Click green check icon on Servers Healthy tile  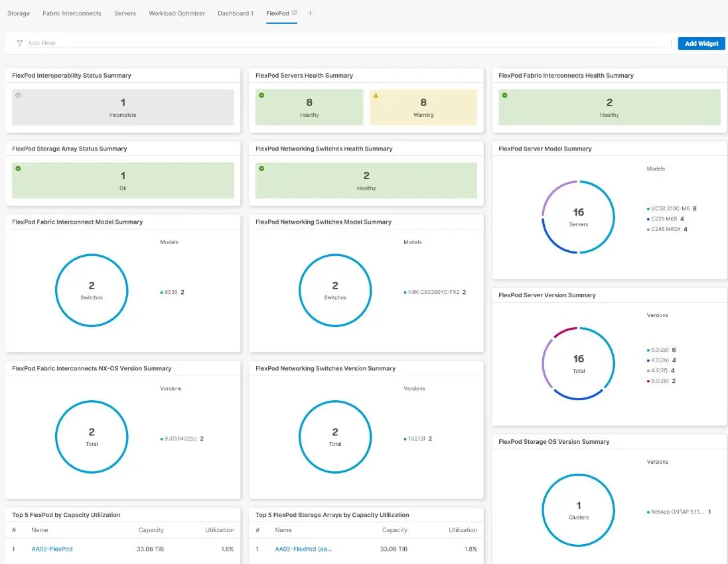tap(261, 95)
